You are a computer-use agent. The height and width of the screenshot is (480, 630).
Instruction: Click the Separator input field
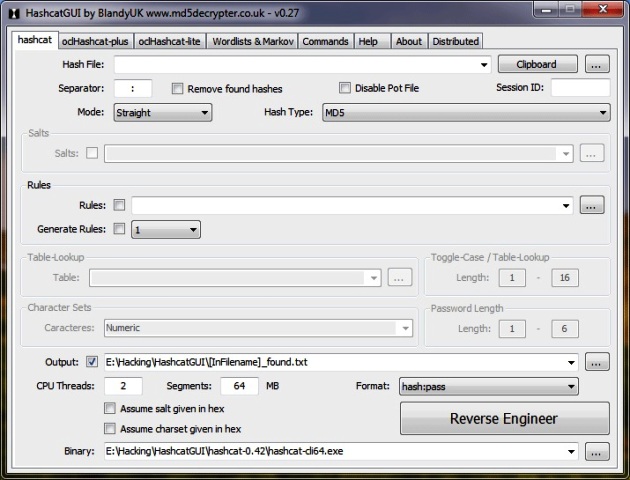pos(133,88)
